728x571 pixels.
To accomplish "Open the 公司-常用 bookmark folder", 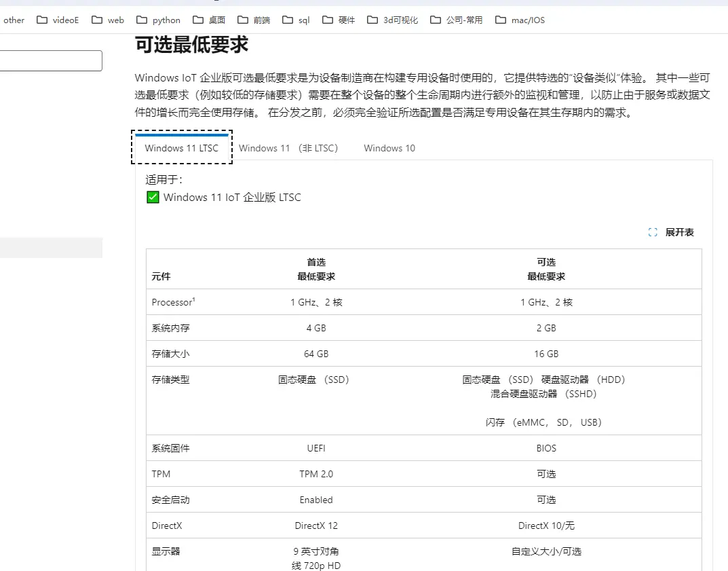I will [x=456, y=20].
